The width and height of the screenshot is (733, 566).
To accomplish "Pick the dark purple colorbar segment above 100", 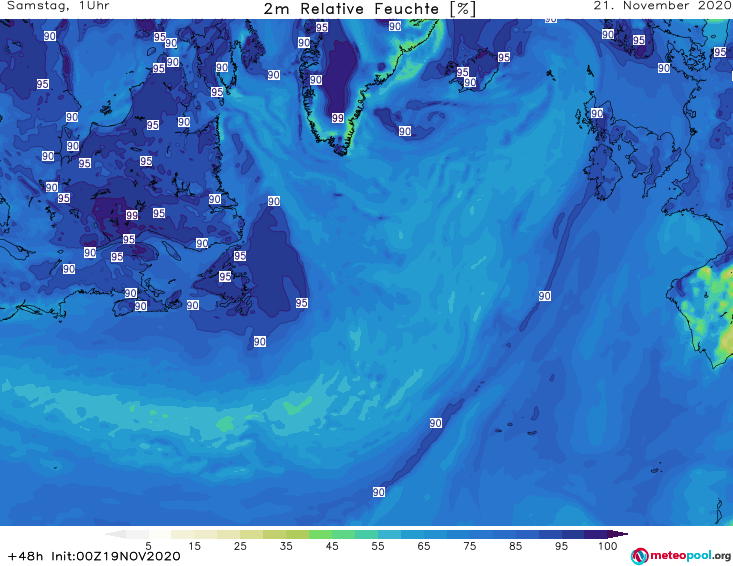I will [618, 534].
